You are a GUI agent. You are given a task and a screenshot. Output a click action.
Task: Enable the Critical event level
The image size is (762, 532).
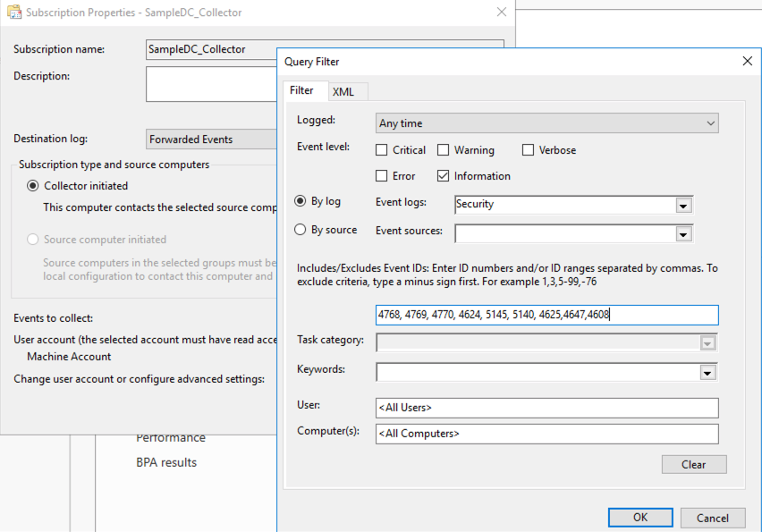[x=380, y=149]
